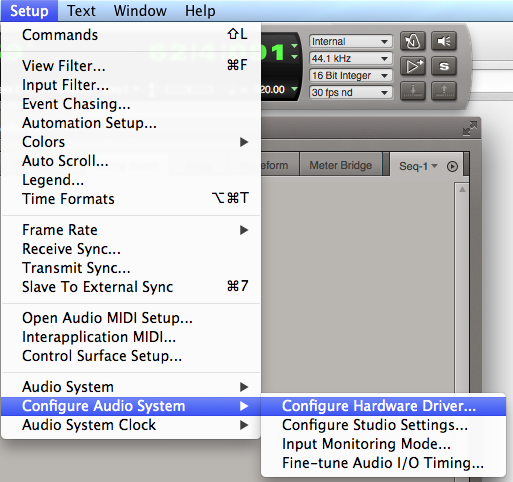Toggle the metronome click button
Image resolution: width=513 pixels, height=482 pixels.
[413, 41]
